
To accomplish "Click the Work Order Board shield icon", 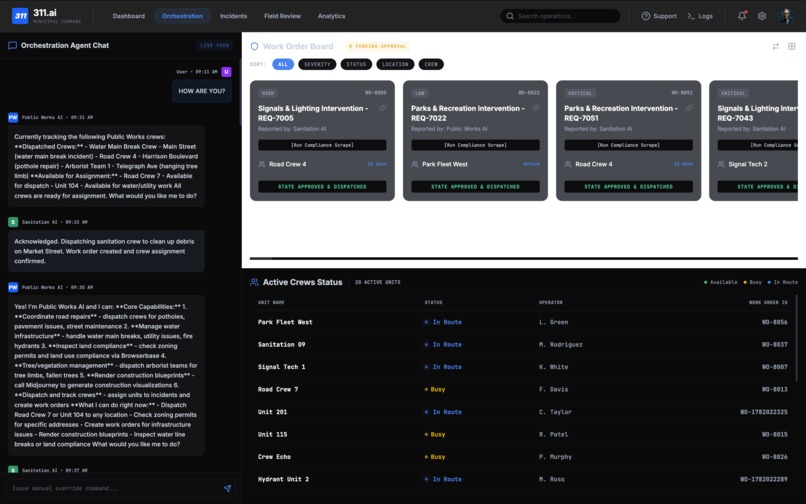I will coord(254,46).
